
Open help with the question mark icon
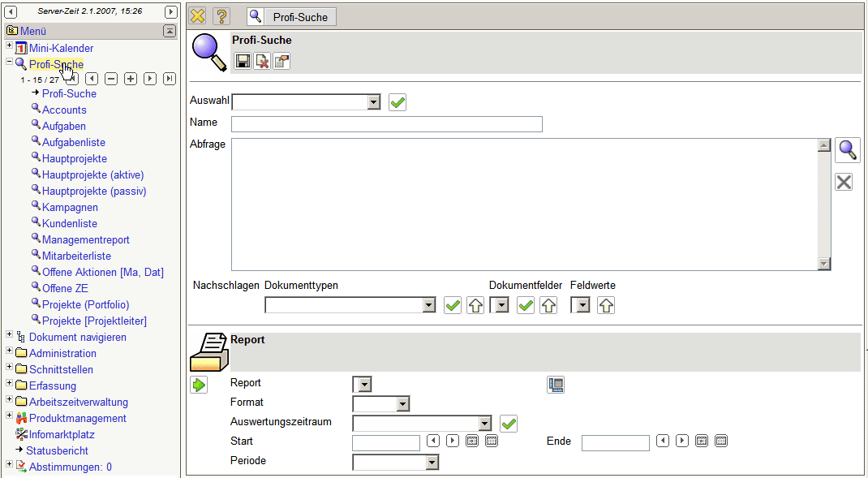(x=221, y=16)
